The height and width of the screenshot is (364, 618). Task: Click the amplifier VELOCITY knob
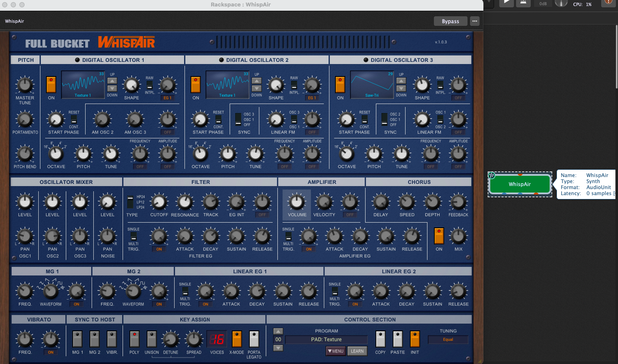point(324,202)
